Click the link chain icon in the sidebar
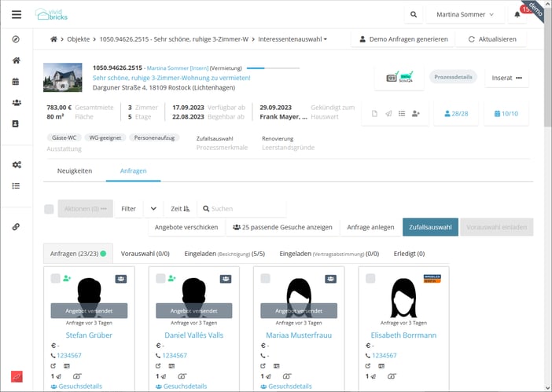This screenshot has width=552, height=392. 16,227
